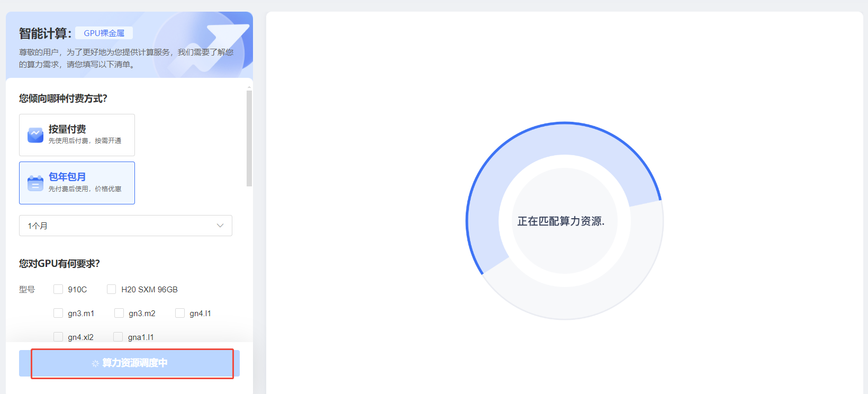Check the gn4.l1 option

(180, 313)
